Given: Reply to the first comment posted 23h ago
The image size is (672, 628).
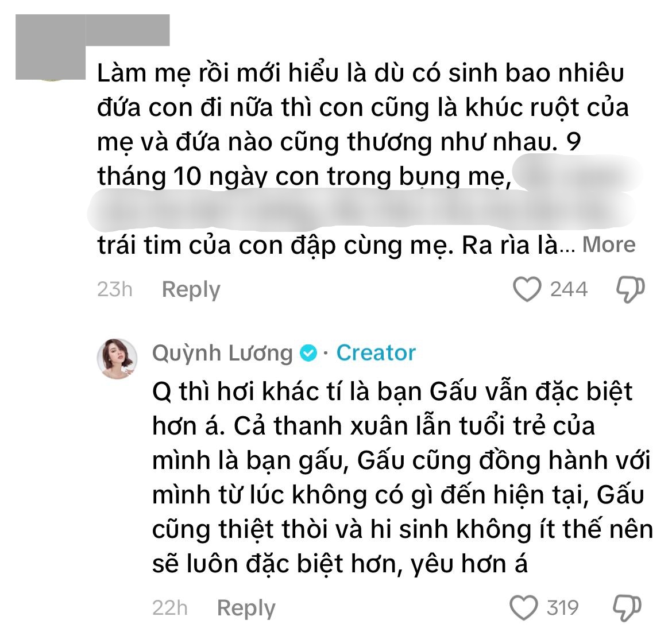Looking at the screenshot, I should (x=191, y=289).
